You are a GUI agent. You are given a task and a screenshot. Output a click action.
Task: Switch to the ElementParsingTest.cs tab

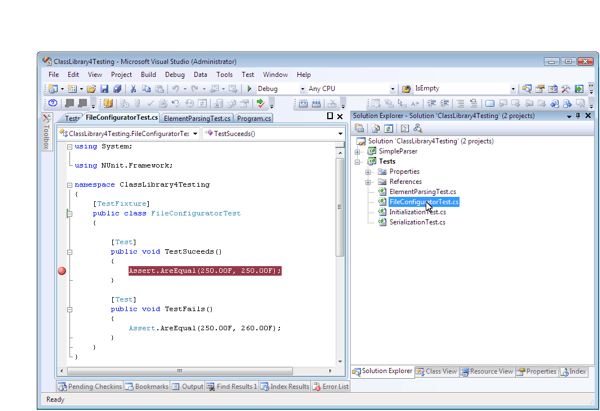pyautogui.click(x=197, y=118)
